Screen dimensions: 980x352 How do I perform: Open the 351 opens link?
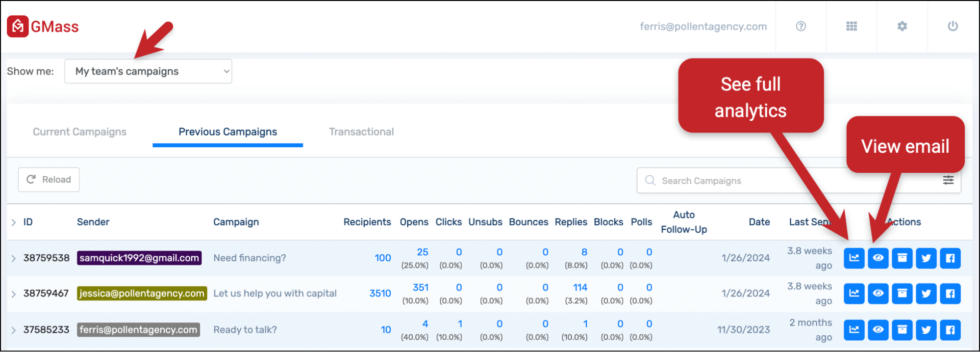coord(420,288)
